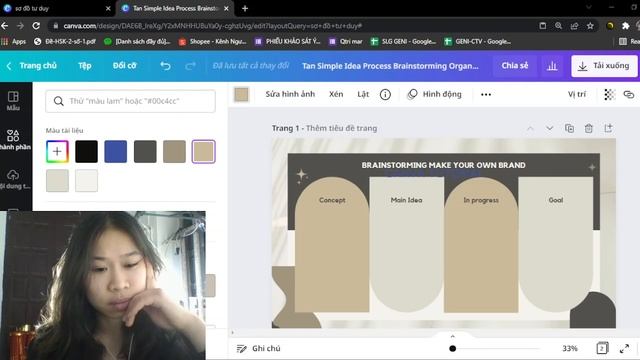Select the black color swatch
640x360 pixels.
(x=87, y=151)
